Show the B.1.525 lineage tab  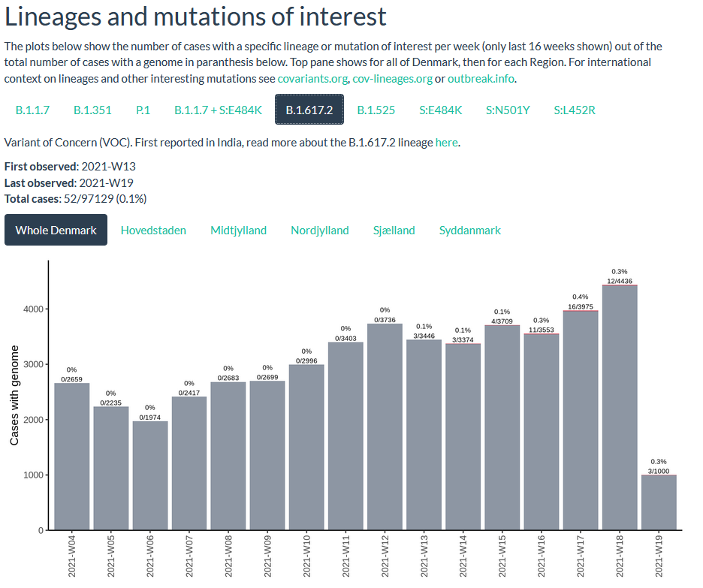(x=376, y=110)
